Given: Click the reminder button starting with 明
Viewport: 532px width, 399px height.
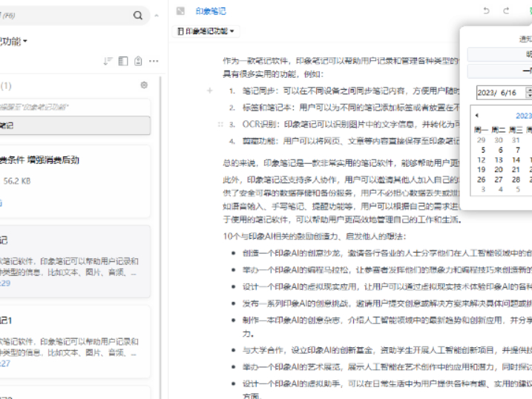Looking at the screenshot, I should click(x=499, y=55).
